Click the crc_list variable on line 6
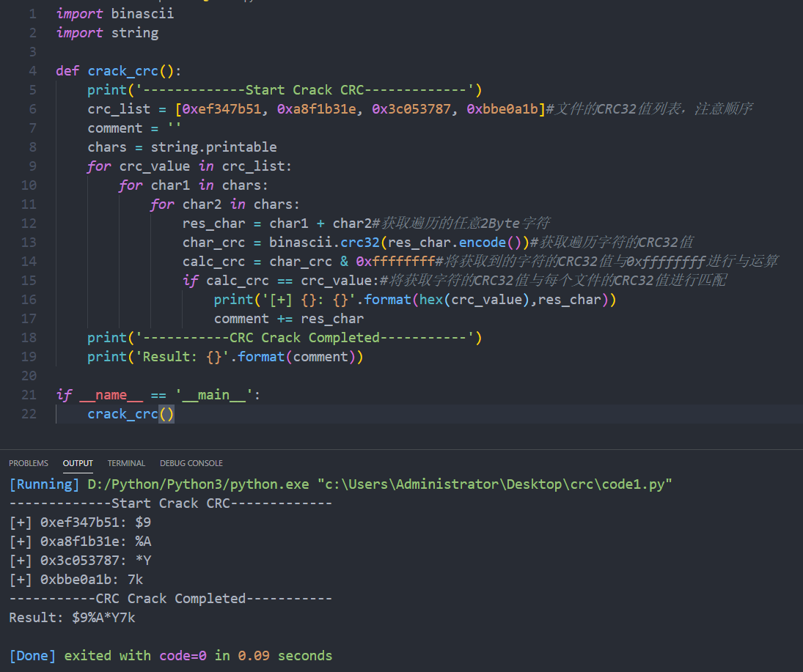 pyautogui.click(x=118, y=108)
